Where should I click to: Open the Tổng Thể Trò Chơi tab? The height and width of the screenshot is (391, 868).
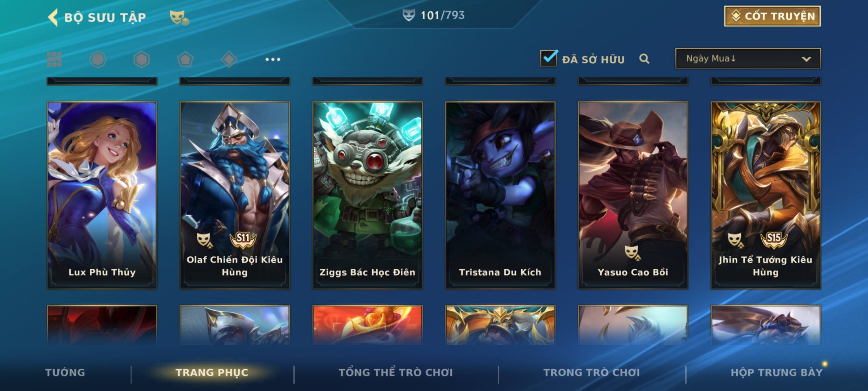(x=396, y=372)
